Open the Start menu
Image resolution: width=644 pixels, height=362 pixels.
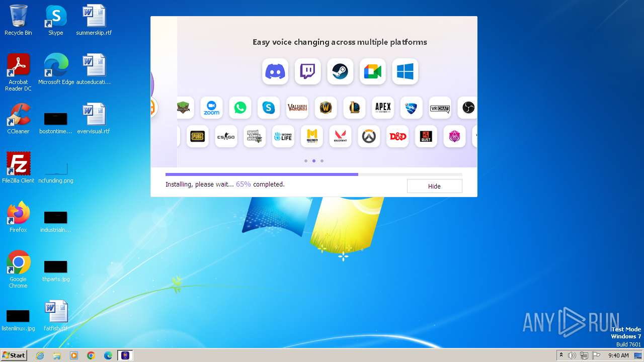point(14,355)
